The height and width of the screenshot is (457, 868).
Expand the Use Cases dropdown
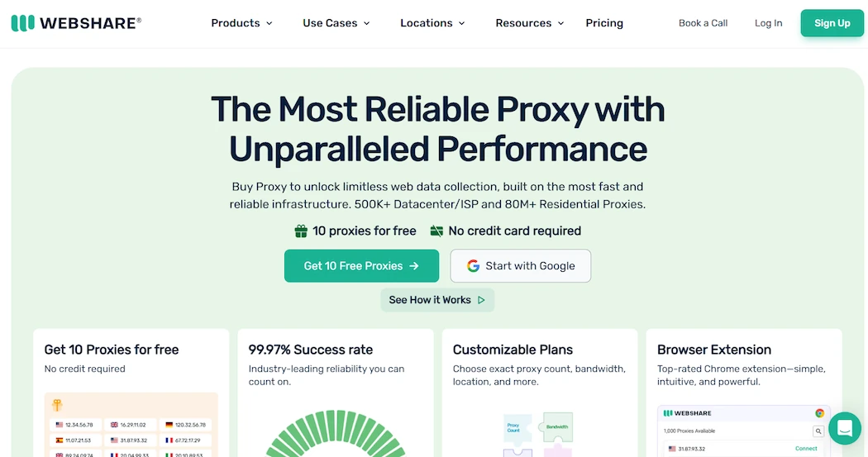(336, 23)
